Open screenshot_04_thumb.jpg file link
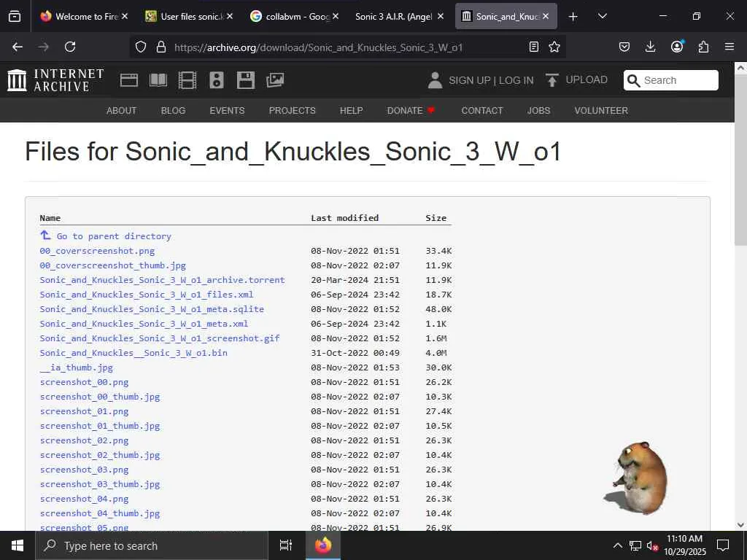Screen dimensions: 747x560 99,513
